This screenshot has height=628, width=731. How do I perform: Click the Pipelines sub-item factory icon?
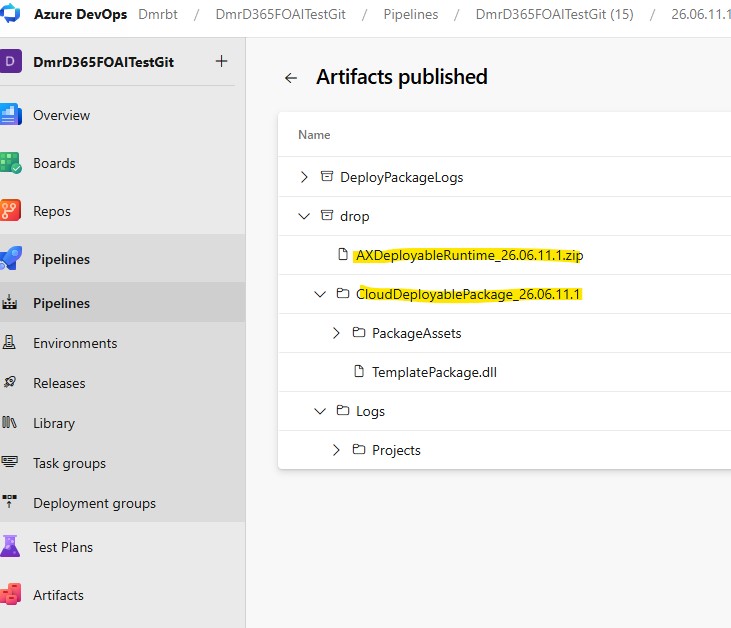[9, 303]
